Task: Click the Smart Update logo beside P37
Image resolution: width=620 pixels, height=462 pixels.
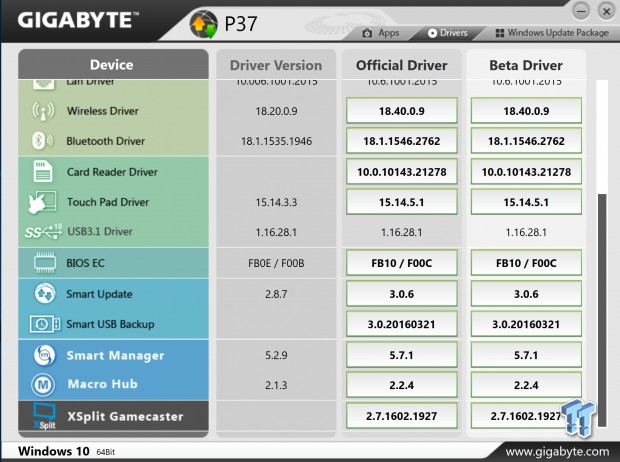Action: click(203, 24)
